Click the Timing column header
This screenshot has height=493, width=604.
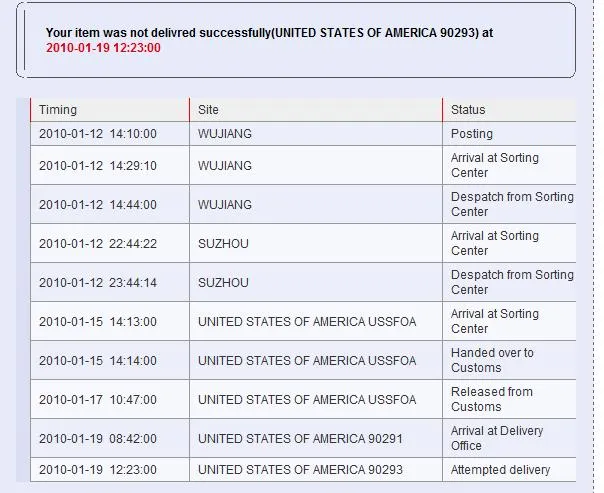[x=58, y=110]
